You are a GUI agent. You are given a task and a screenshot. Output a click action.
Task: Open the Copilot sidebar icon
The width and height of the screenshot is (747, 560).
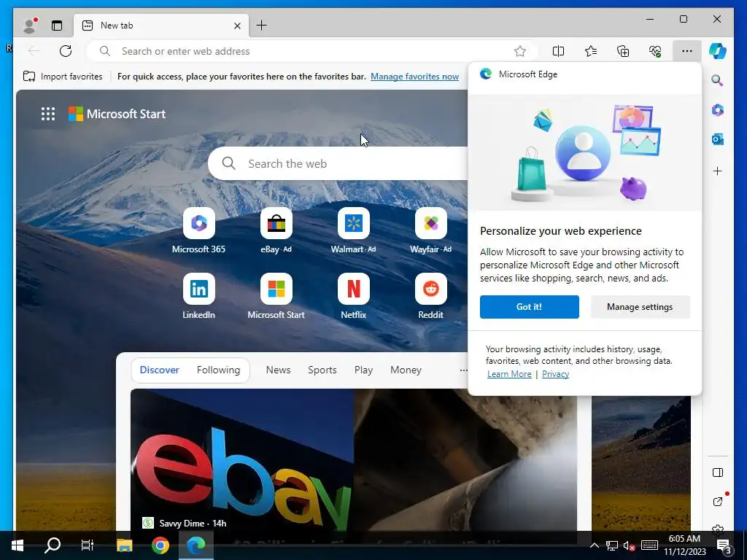718,51
